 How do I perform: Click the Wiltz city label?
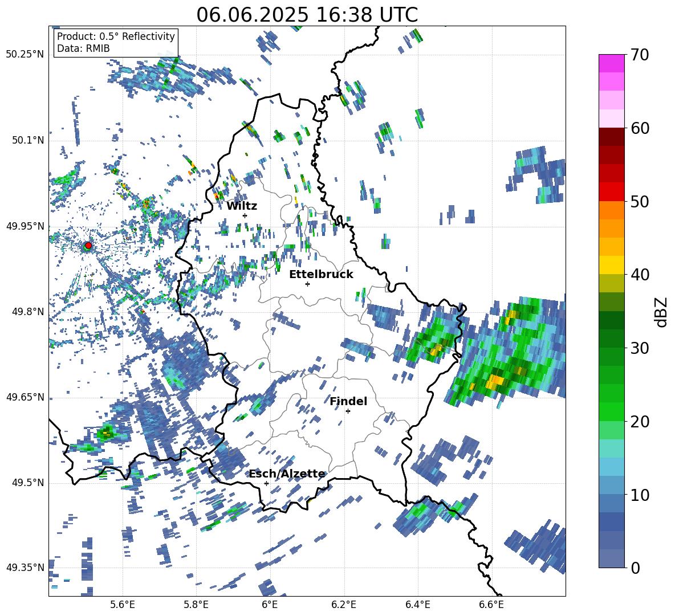click(x=242, y=206)
